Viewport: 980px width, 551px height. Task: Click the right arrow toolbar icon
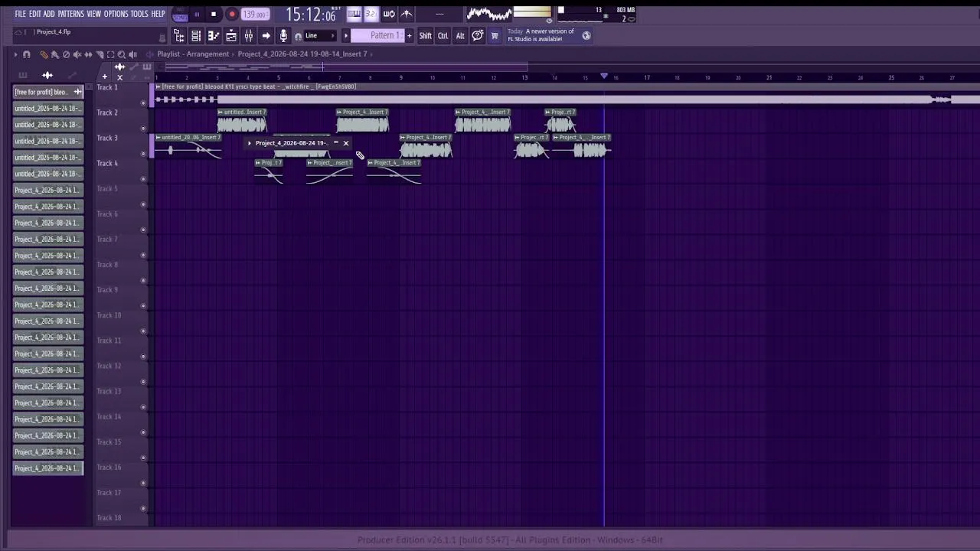pos(266,36)
